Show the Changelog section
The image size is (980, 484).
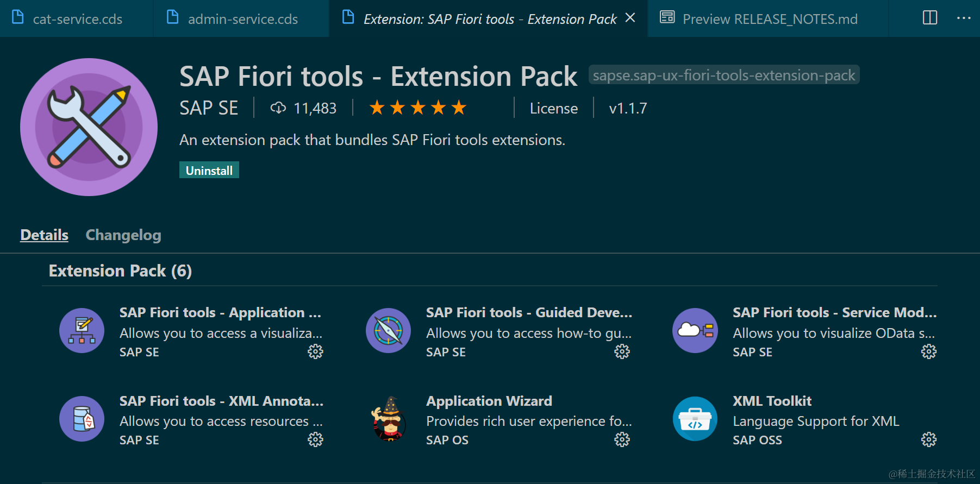click(123, 235)
